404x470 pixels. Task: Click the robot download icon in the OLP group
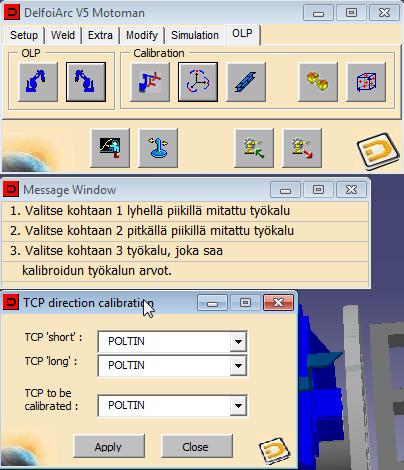86,82
